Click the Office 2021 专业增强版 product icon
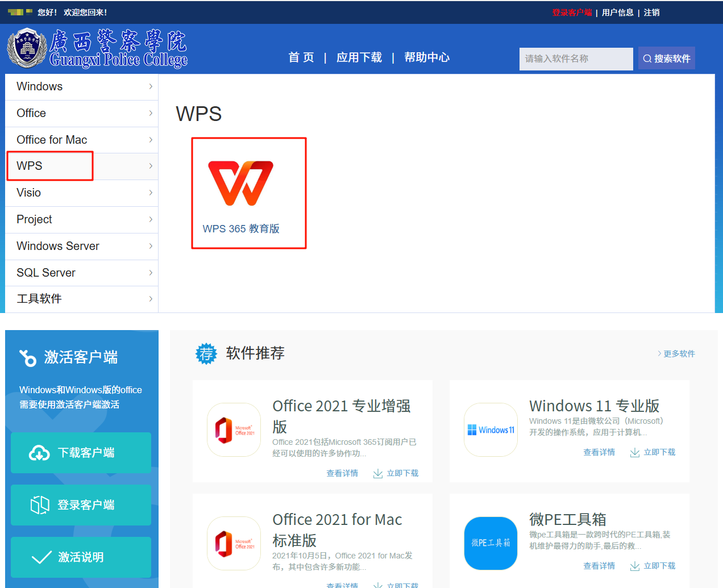Viewport: 723px width, 588px height. 234,429
